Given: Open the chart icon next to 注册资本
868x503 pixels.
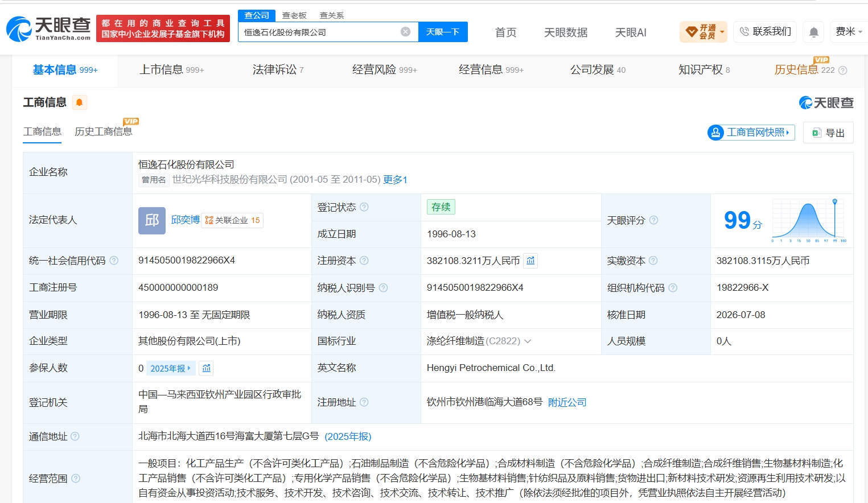Looking at the screenshot, I should (x=530, y=261).
